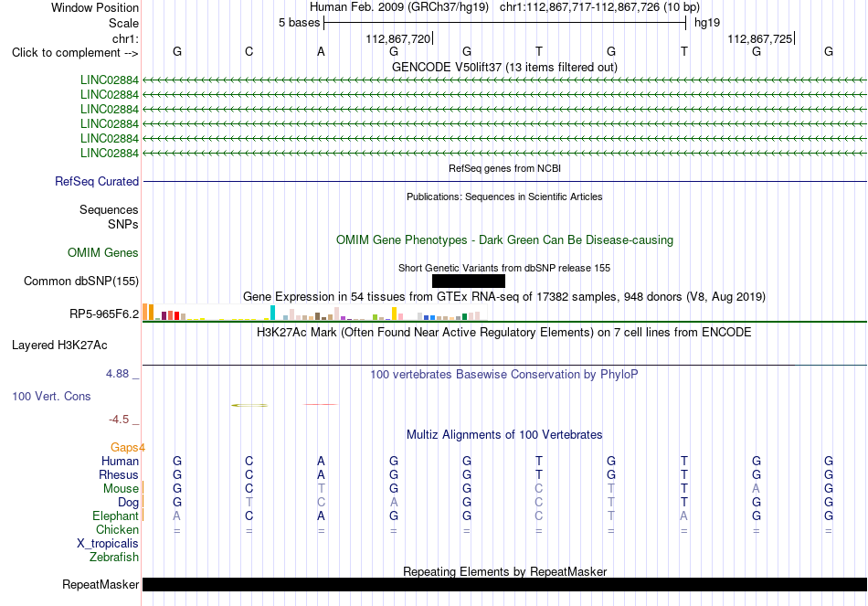Click the 4.88 PhyloP upper scale value
This screenshot has width=868, height=606.
(117, 374)
